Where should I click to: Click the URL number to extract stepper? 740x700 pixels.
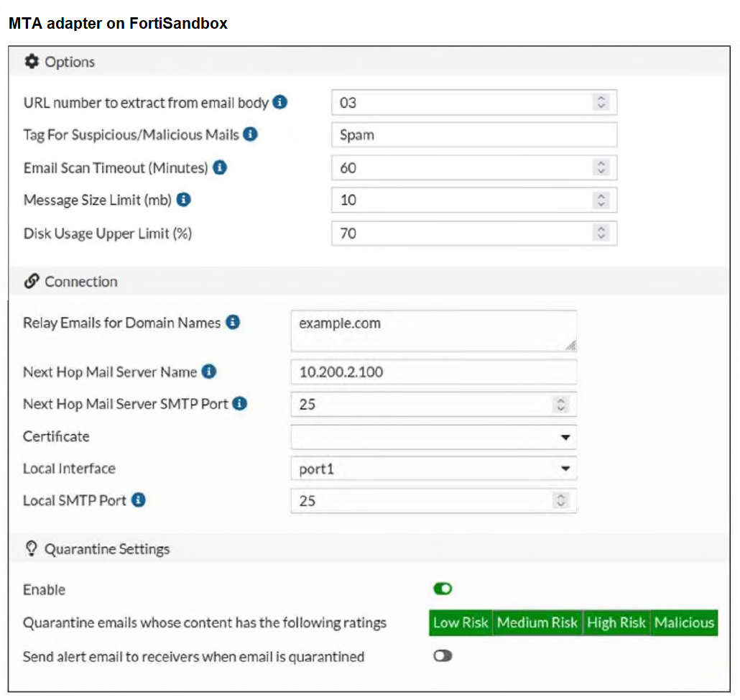tap(601, 102)
